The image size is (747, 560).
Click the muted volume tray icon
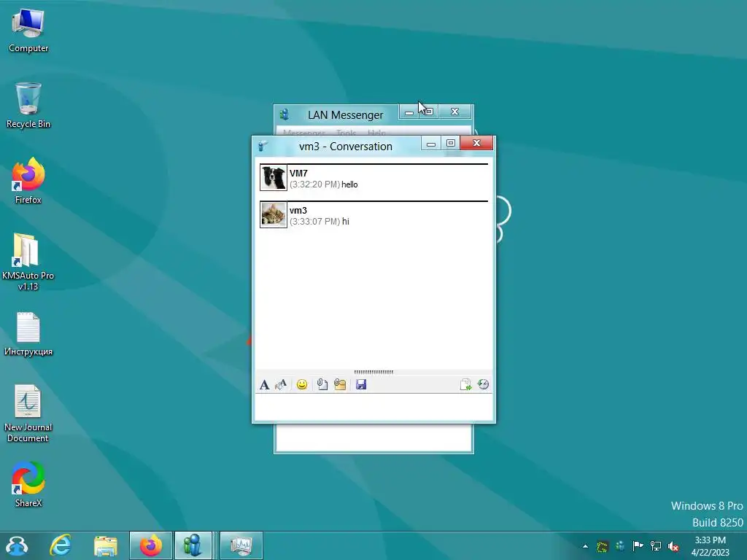click(x=673, y=546)
